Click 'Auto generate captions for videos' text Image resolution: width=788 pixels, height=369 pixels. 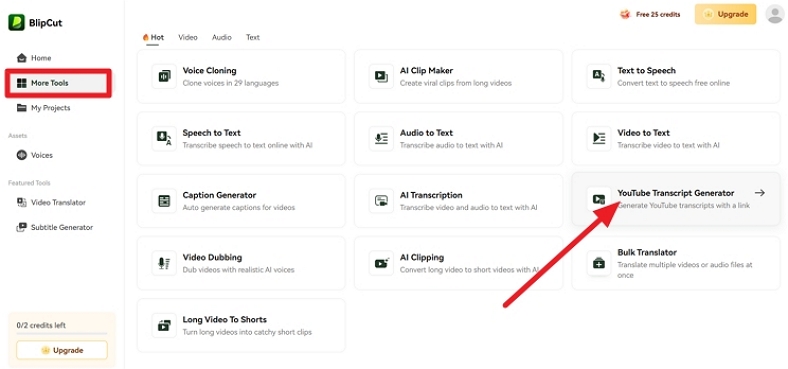tap(239, 208)
